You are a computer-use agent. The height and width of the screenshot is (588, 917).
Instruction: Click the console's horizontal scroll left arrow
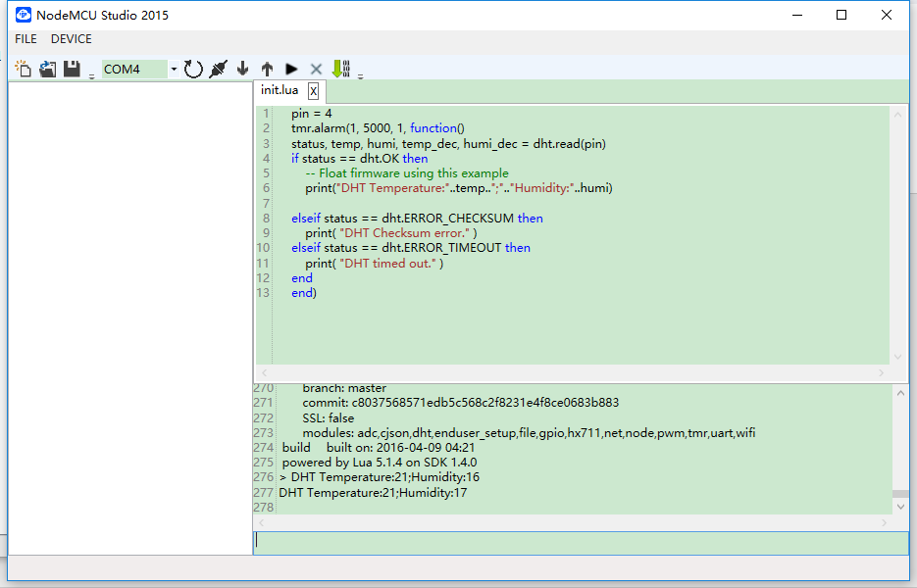click(x=262, y=522)
